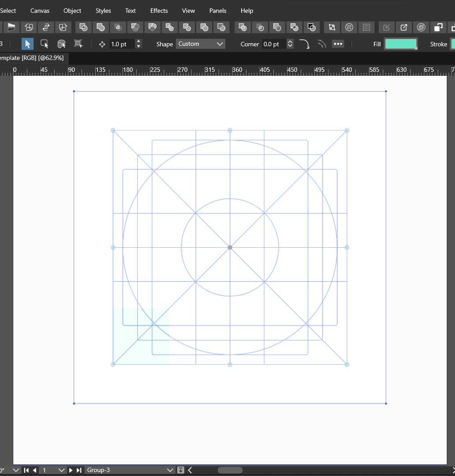Open the Panels menu
The width and height of the screenshot is (455, 476).
tap(218, 11)
